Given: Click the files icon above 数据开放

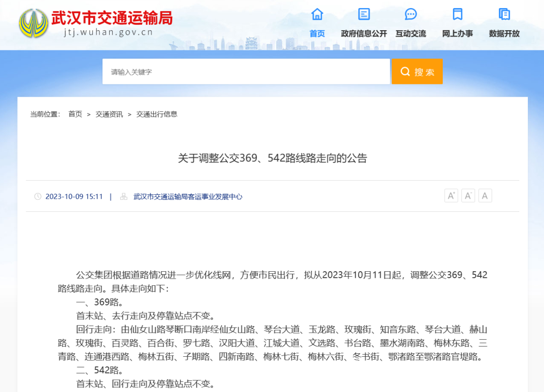Looking at the screenshot, I should pos(504,14).
